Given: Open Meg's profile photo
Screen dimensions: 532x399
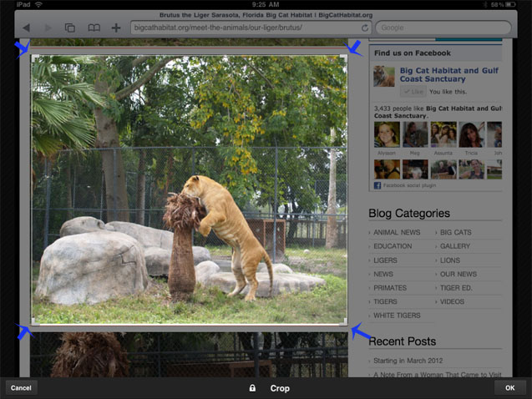Looking at the screenshot, I should tap(415, 134).
